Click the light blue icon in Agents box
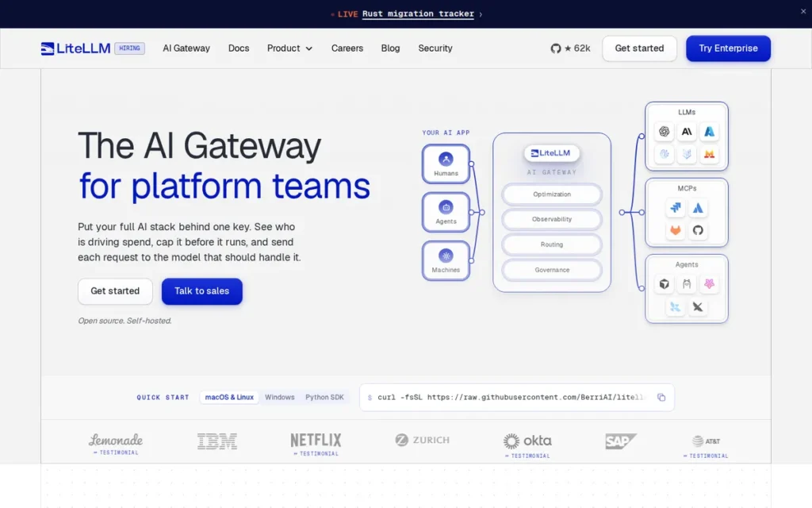Viewport: 812px width, 508px height. 676,307
